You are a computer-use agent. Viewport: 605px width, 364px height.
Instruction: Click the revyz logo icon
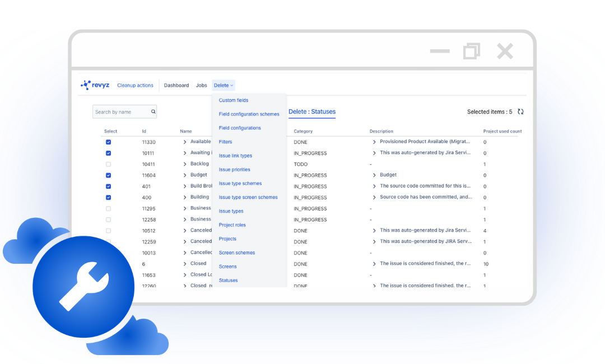click(86, 85)
